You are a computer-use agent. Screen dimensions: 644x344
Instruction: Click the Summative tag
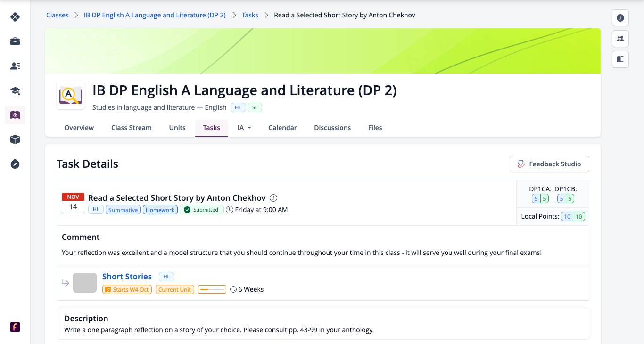coord(123,210)
